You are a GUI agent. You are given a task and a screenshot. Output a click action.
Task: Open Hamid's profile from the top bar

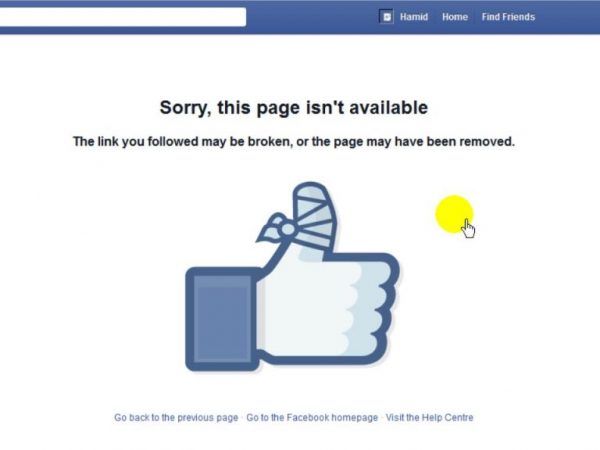pos(414,17)
